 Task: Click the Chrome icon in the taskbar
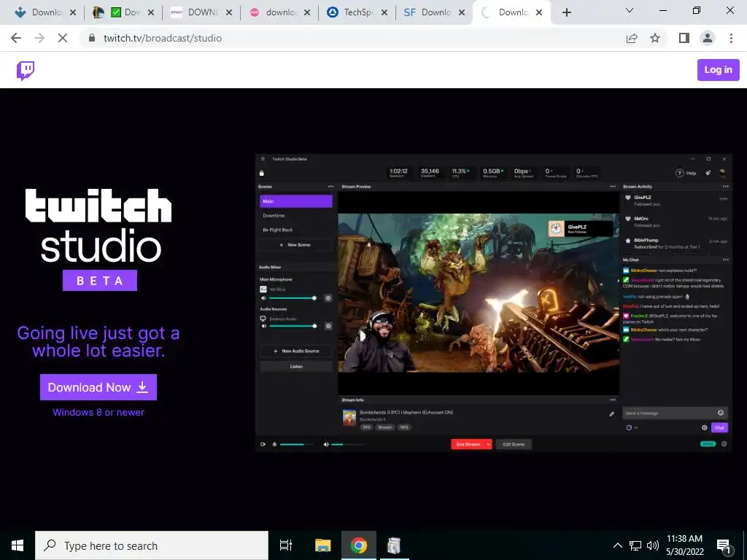click(359, 545)
